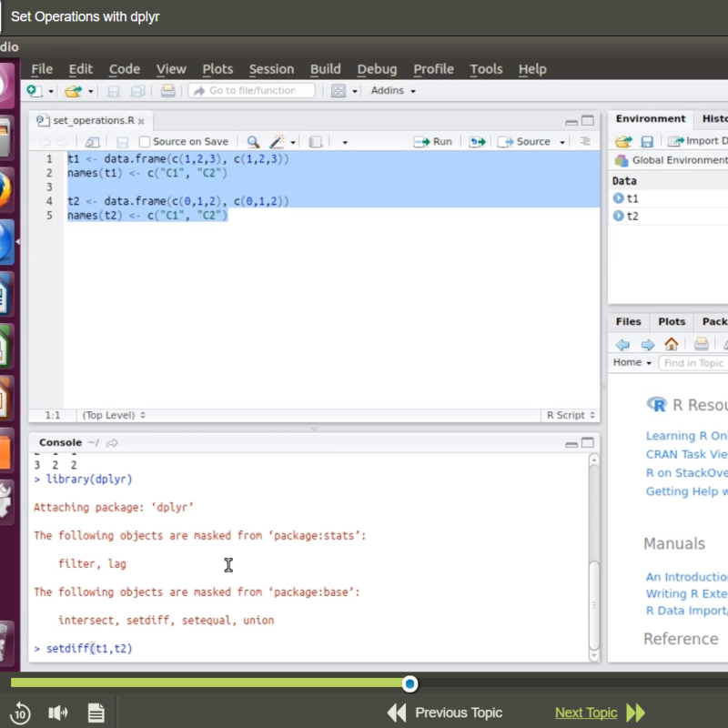Open the Edit menu
728x728 pixels.
pyautogui.click(x=81, y=69)
